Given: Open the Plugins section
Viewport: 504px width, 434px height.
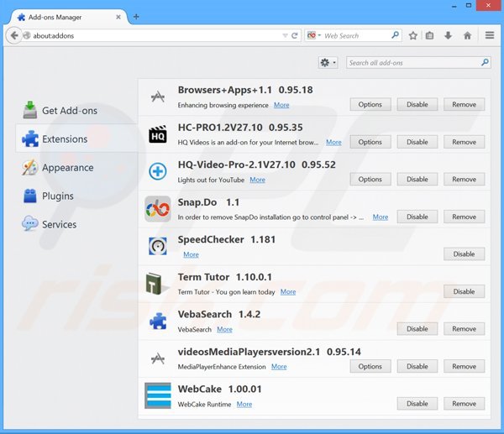Looking at the screenshot, I should [76, 196].
